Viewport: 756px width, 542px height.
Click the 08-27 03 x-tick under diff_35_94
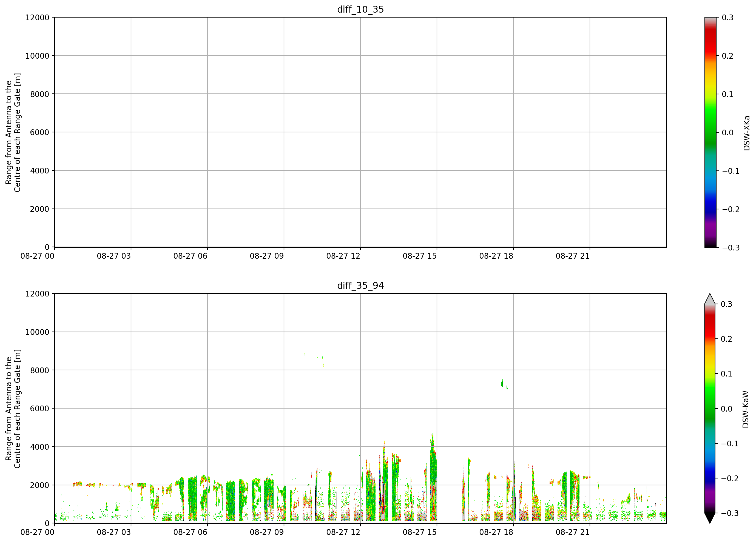click(114, 532)
